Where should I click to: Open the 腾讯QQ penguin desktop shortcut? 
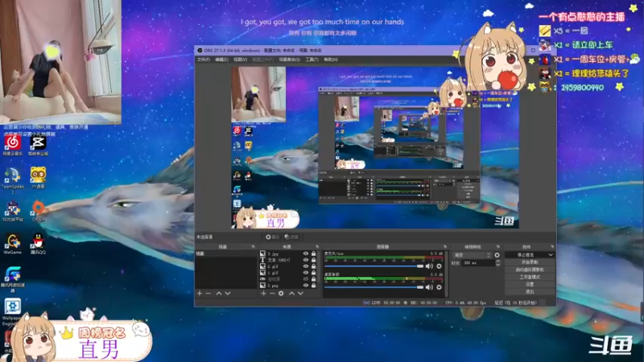click(x=38, y=242)
